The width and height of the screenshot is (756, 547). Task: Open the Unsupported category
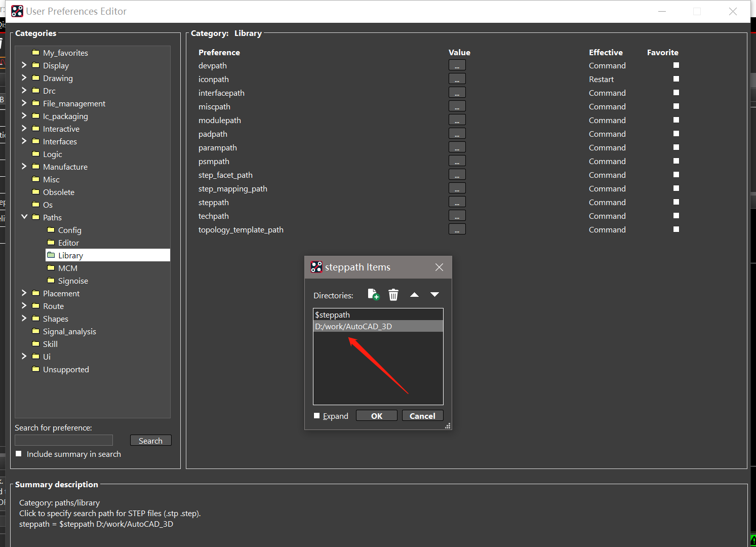click(x=66, y=369)
